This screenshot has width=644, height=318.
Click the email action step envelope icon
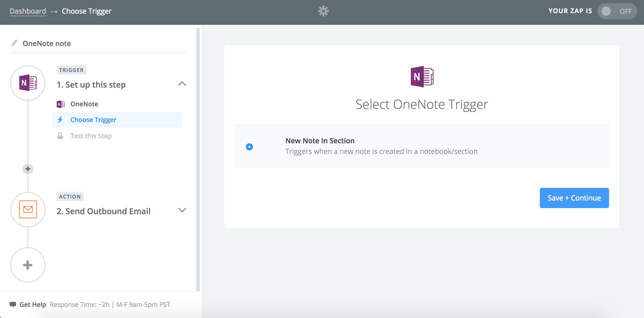(28, 209)
